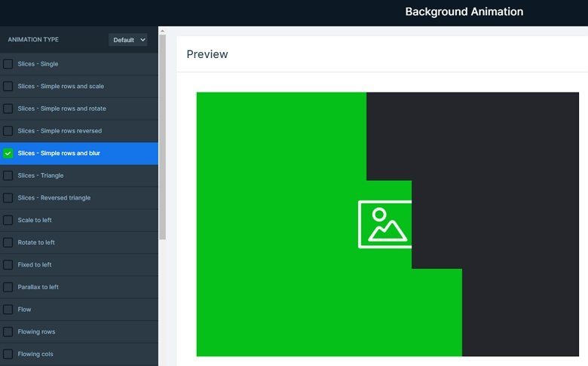This screenshot has width=588, height=366.
Task: Tick the Flowing rows checkbox
Action: (8, 331)
